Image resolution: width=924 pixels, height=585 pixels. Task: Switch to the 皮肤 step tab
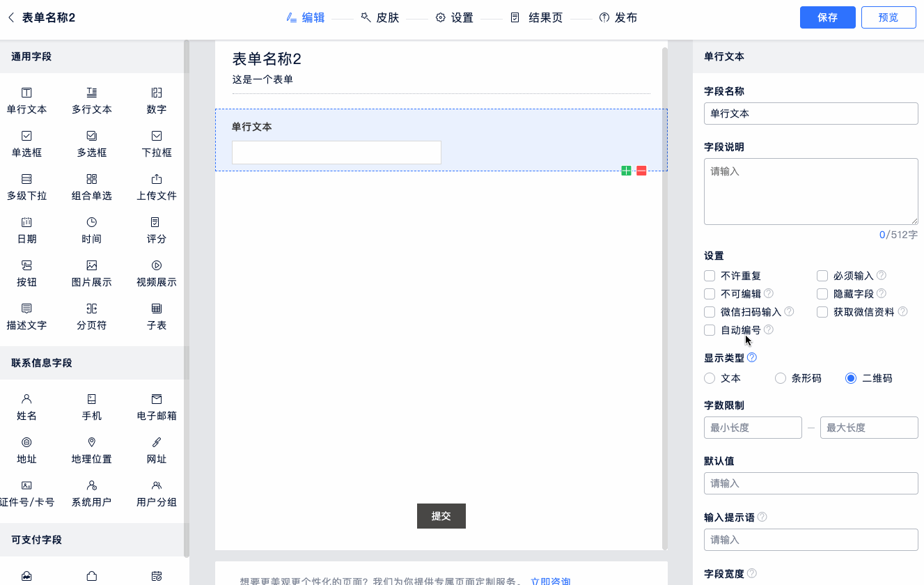coord(380,17)
